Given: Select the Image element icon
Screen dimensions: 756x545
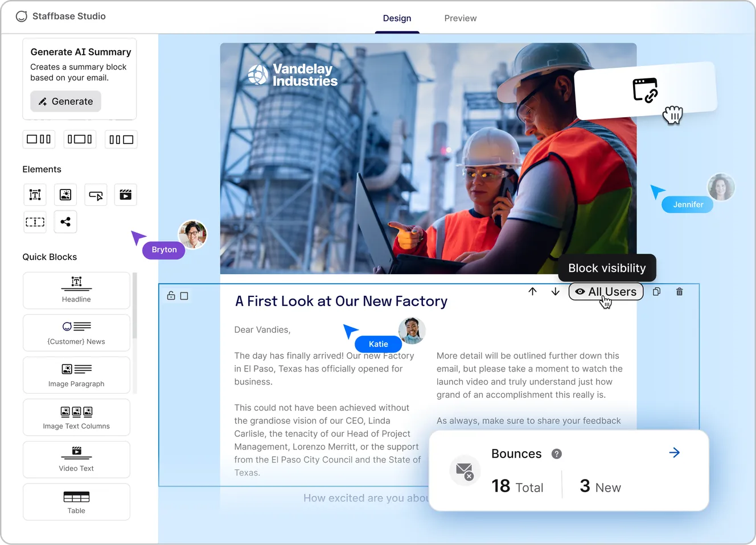Looking at the screenshot, I should point(65,195).
